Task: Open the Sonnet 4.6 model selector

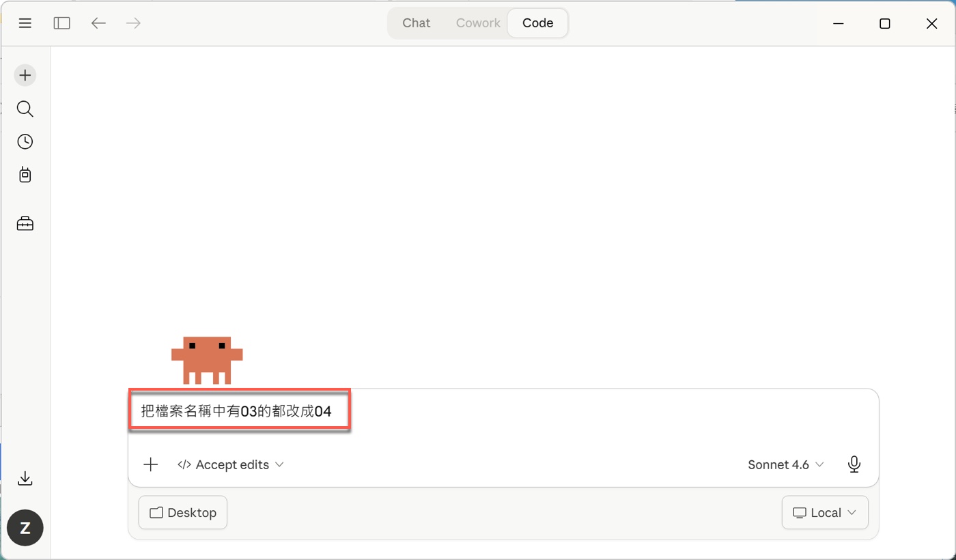Action: 785,464
